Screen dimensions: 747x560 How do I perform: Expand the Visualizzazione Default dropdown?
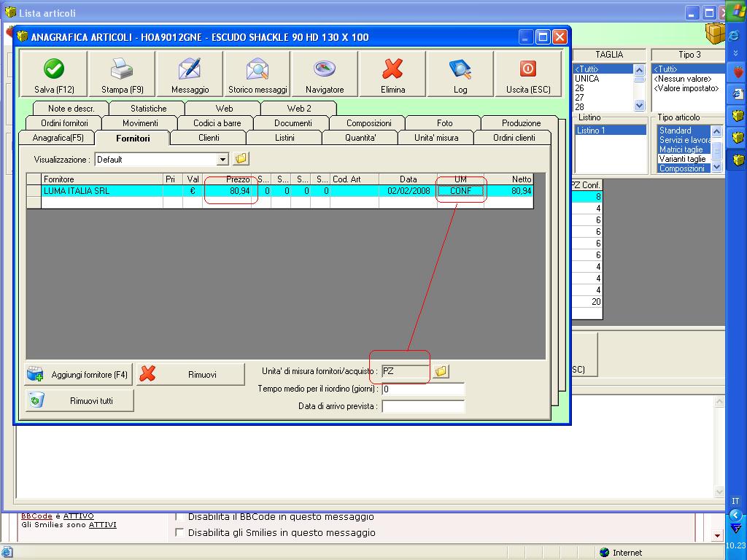pos(222,160)
